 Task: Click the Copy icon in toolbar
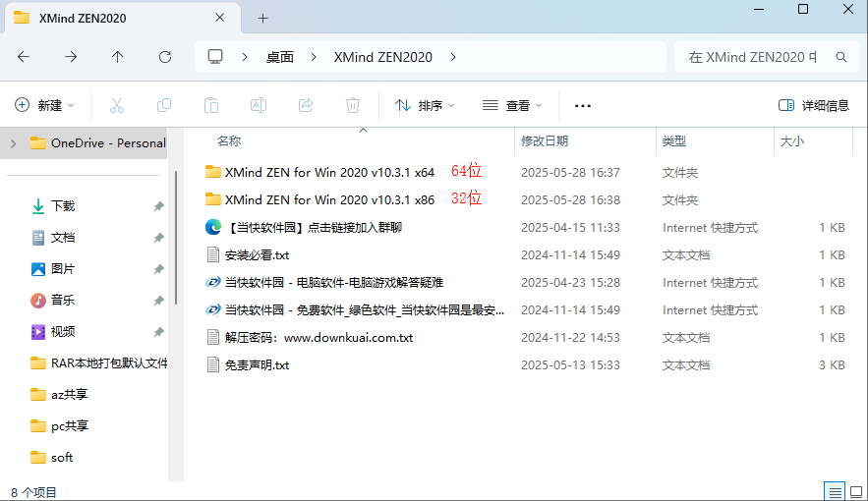(x=164, y=105)
